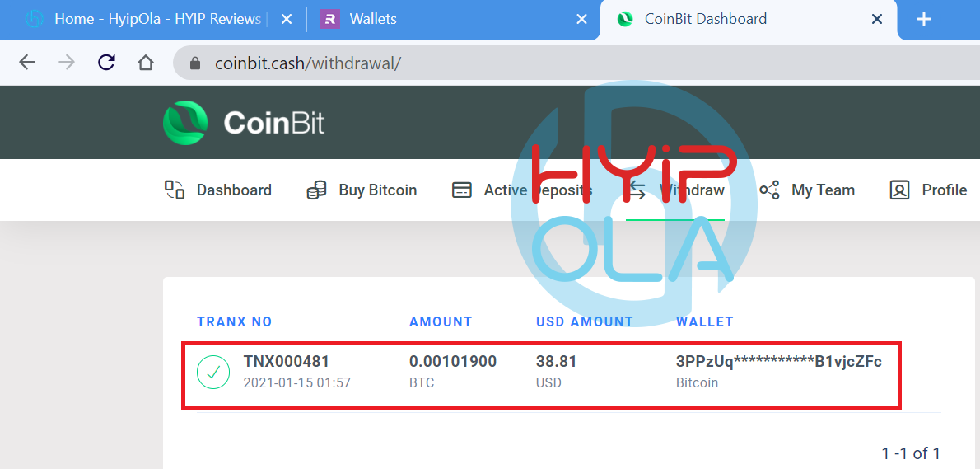Go back with the browser back arrow
The image size is (980, 469).
(x=27, y=63)
